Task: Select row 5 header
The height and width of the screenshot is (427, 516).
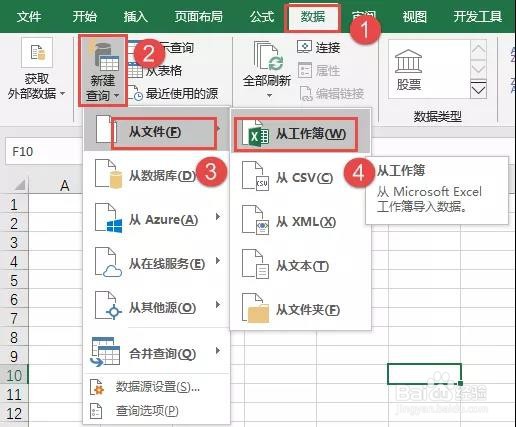Action: click(14, 280)
